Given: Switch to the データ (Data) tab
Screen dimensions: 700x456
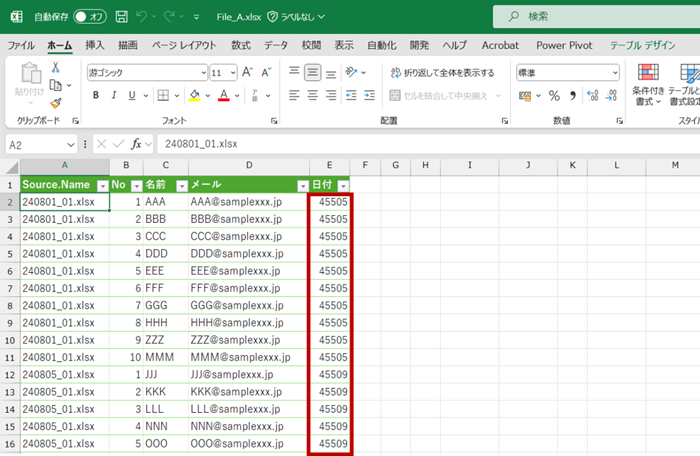Looking at the screenshot, I should pyautogui.click(x=276, y=45).
